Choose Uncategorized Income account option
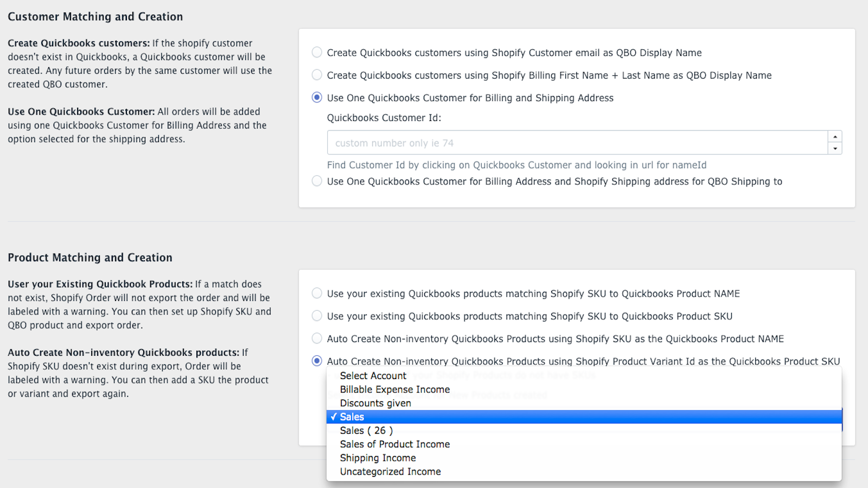The image size is (868, 488). click(584, 472)
